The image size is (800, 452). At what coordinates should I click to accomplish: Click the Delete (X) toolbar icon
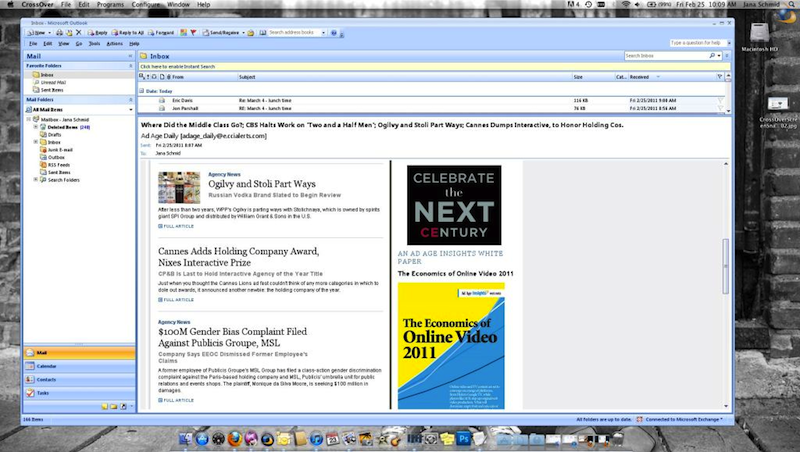(79, 33)
